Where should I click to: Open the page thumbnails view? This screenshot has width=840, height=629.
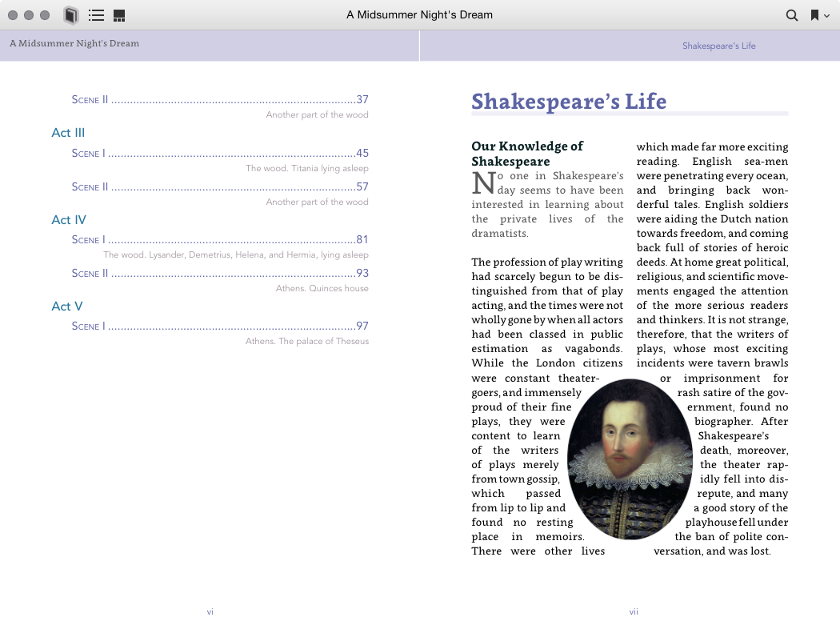point(119,15)
